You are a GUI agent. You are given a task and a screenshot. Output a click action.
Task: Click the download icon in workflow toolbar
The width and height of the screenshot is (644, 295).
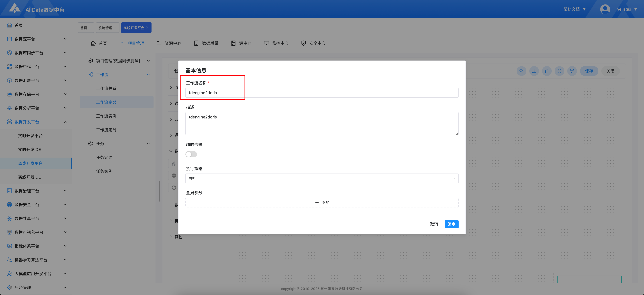pos(534,71)
